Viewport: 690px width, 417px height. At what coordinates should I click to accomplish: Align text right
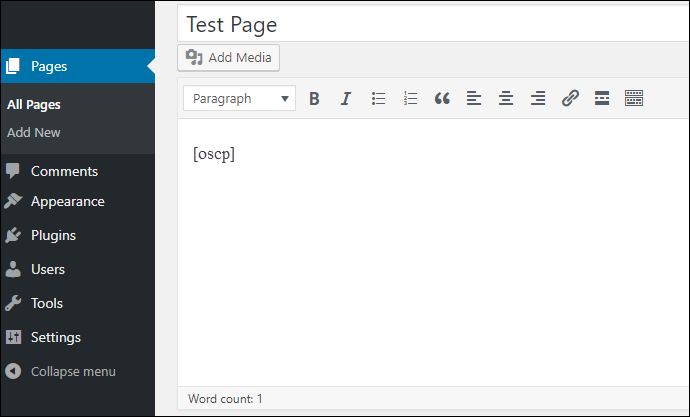[538, 99]
